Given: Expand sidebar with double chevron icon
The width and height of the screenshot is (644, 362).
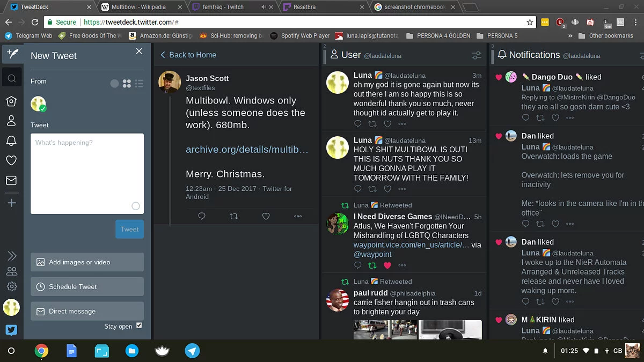Looking at the screenshot, I should tap(11, 256).
